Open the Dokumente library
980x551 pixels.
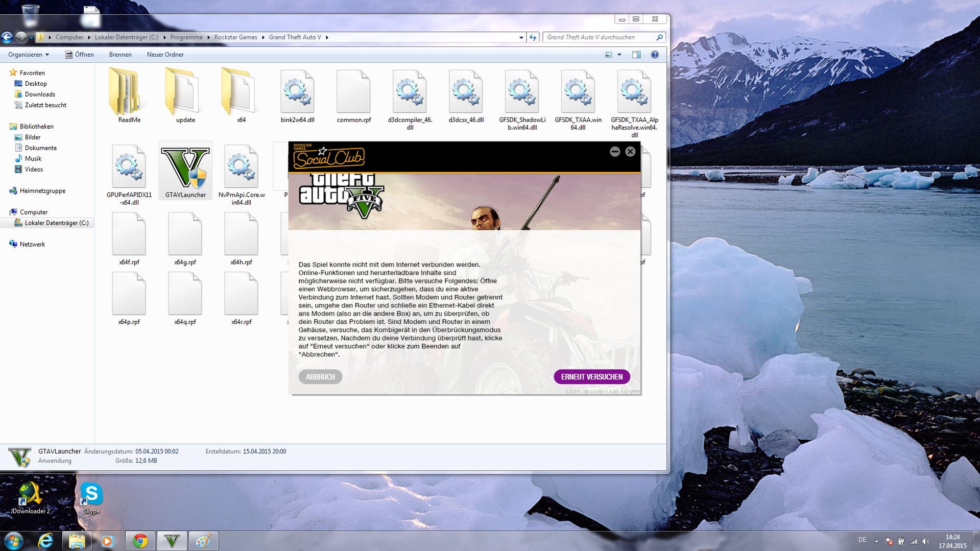click(x=40, y=148)
